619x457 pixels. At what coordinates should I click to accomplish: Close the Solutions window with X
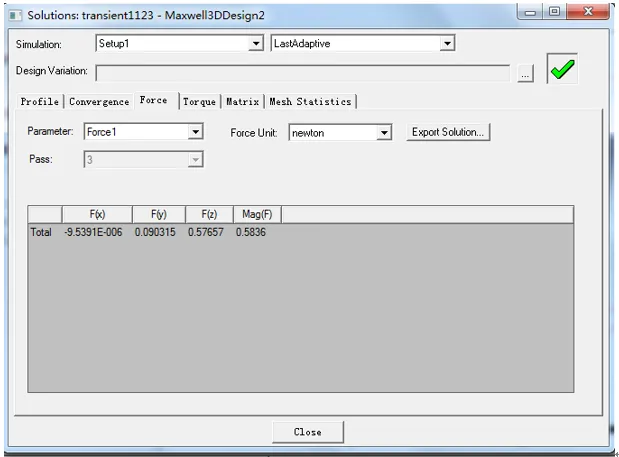(x=588, y=12)
